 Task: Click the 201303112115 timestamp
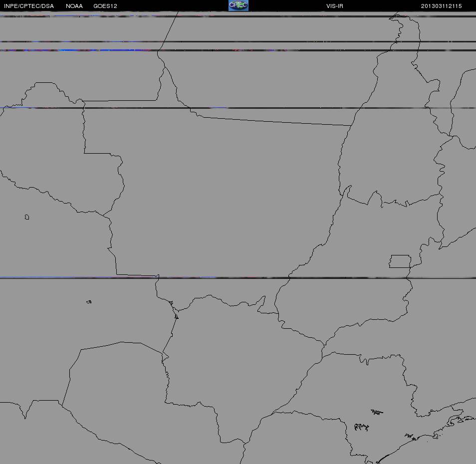click(x=442, y=6)
